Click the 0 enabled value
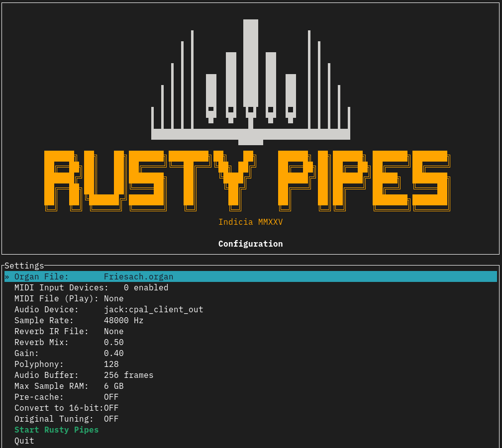Screen dimensions: 502x448 (x=146, y=287)
